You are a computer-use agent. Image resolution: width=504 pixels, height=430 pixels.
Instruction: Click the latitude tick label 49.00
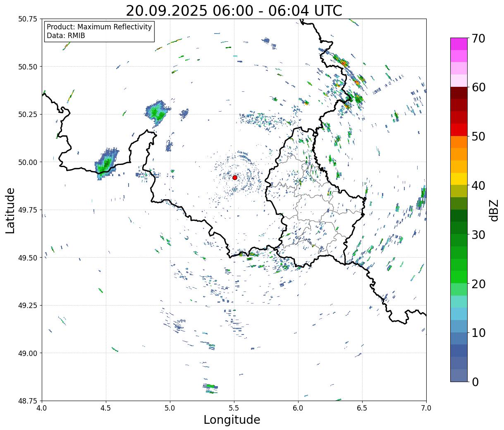coord(28,353)
